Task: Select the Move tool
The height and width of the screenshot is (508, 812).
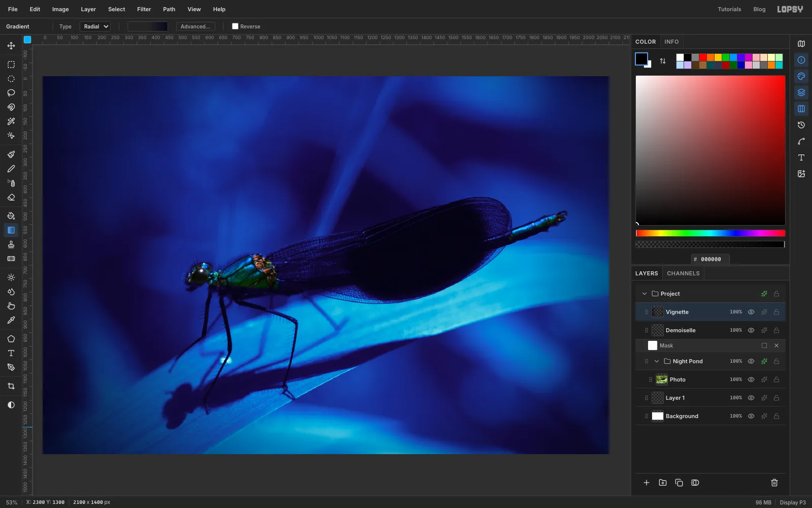Action: pos(11,46)
